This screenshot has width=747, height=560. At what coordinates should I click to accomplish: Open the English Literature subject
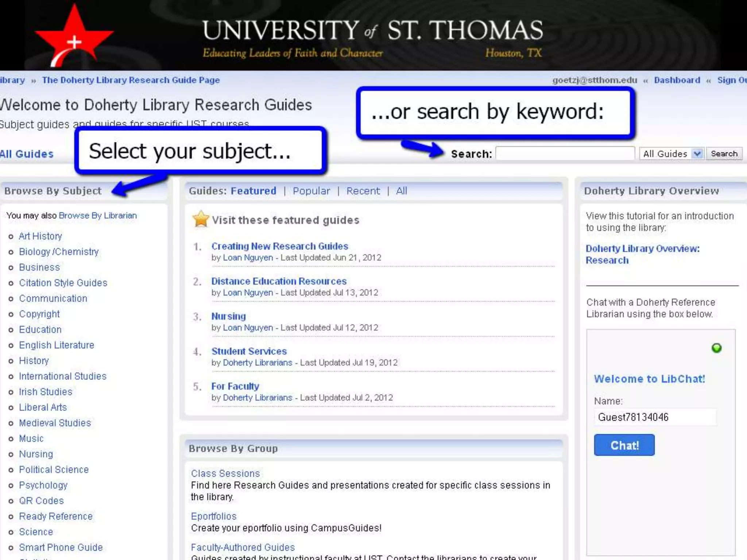[57, 345]
